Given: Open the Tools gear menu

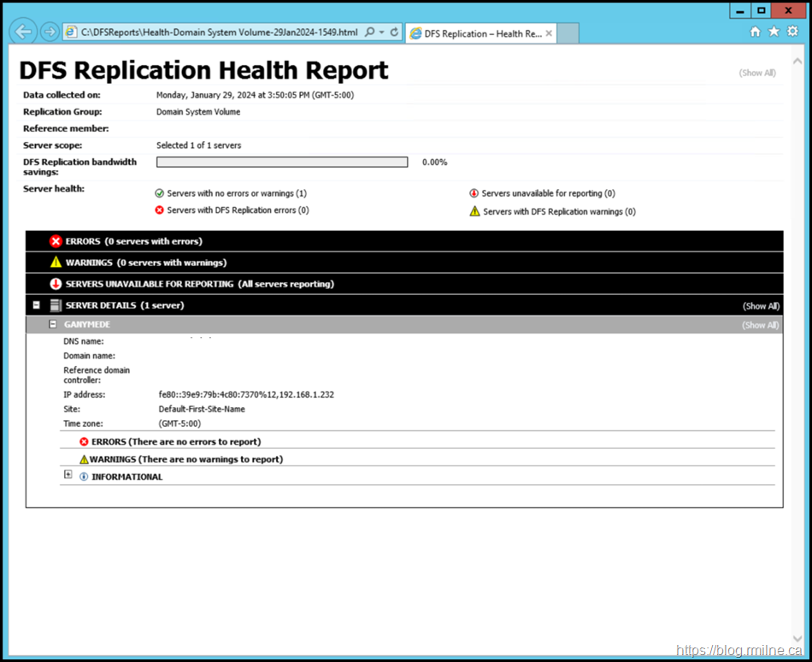Looking at the screenshot, I should pyautogui.click(x=792, y=32).
